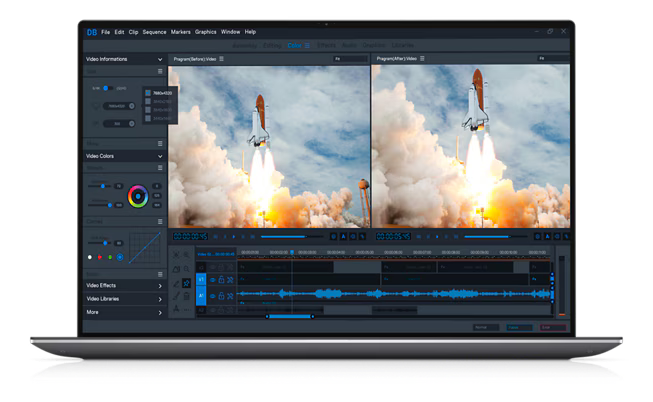Toggle visibility eye on A1 track
Image resolution: width=653 pixels, height=402 pixels.
coord(212,296)
